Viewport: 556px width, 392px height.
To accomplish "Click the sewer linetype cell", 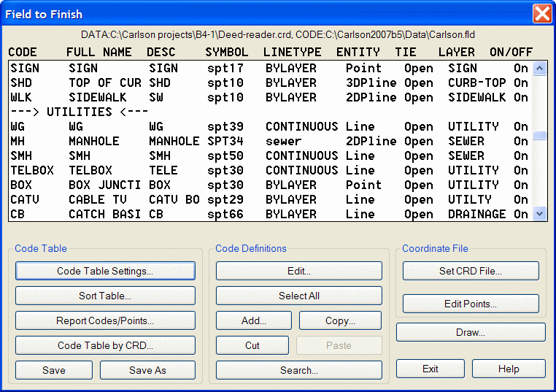I will point(284,142).
